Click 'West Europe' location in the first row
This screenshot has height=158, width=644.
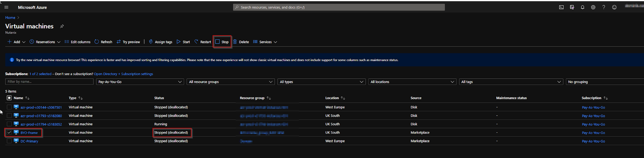click(x=335, y=107)
